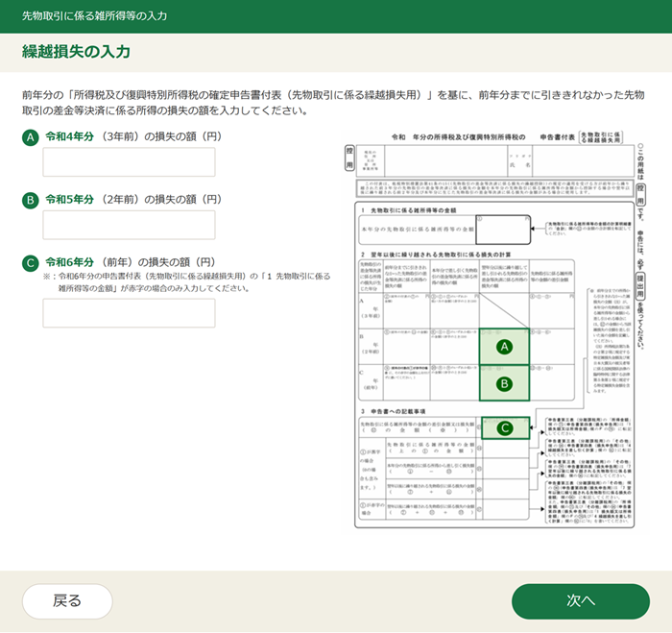
Task: Proceed with the 次へ button
Action: pyautogui.click(x=581, y=601)
